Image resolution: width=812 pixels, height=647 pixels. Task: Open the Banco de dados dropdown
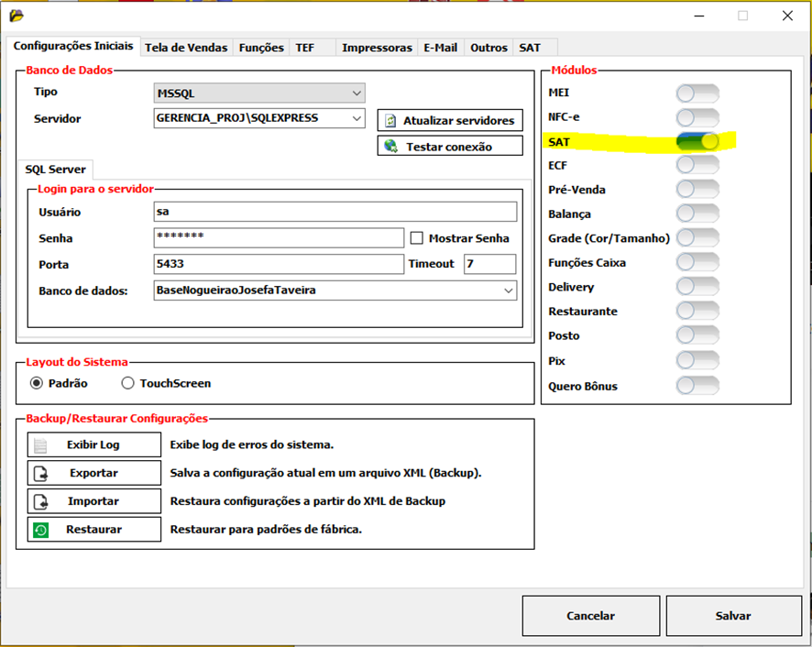coord(509,291)
